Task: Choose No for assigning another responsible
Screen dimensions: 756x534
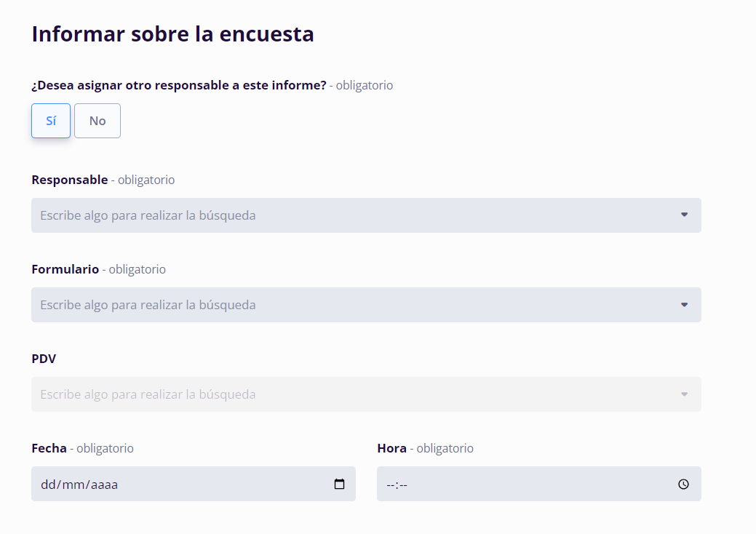Action: point(98,121)
